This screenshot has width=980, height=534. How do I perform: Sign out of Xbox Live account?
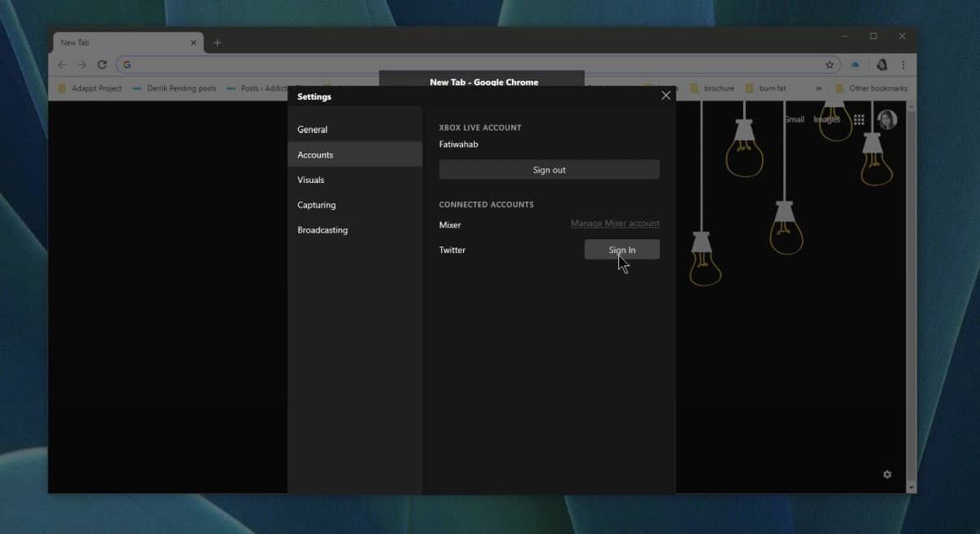coord(549,170)
